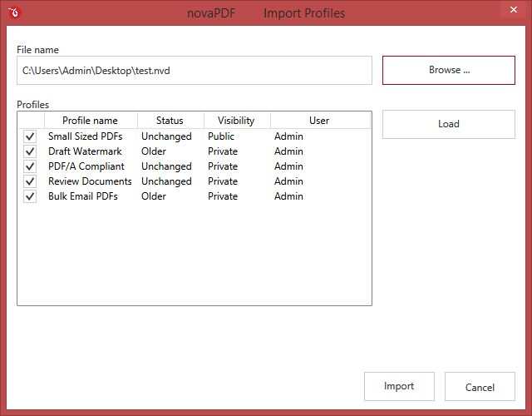This screenshot has width=532, height=416.
Task: Sort by Status column header
Action: pyautogui.click(x=170, y=121)
